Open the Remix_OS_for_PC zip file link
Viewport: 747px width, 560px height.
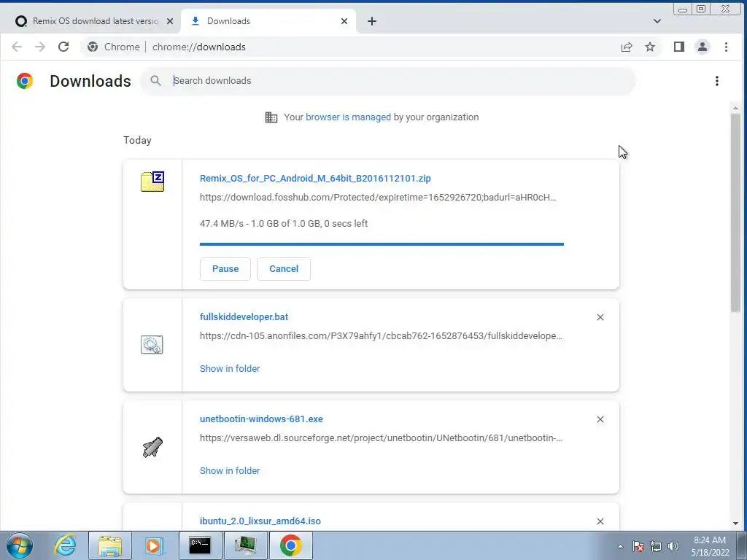click(x=315, y=178)
